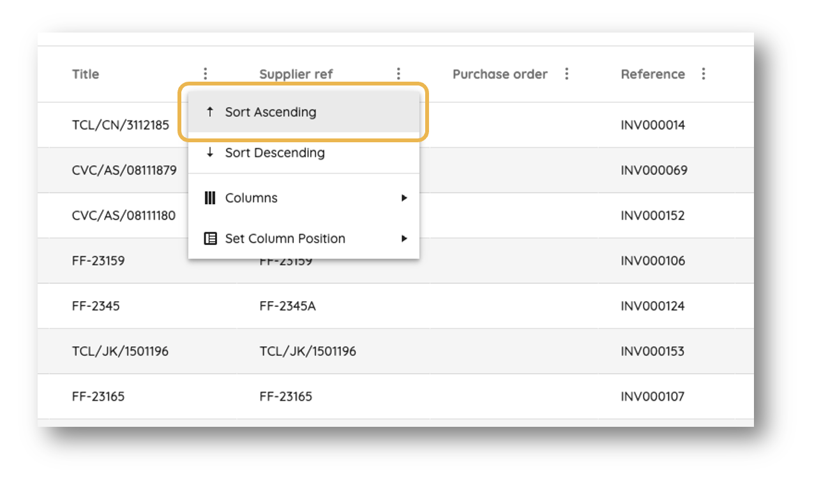Image resolution: width=821 pixels, height=504 pixels.
Task: Click the Purchase order column header
Action: click(500, 74)
